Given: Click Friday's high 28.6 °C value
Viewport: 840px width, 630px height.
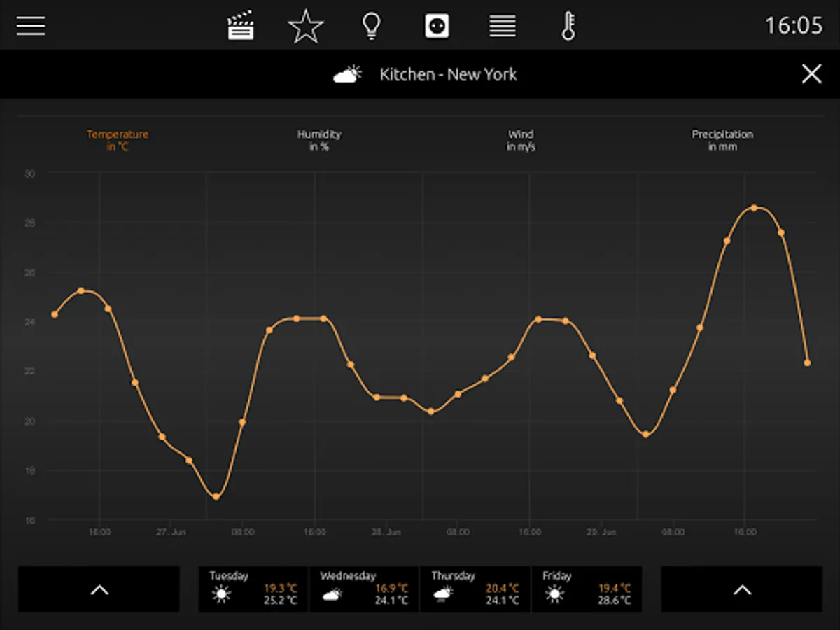Looking at the screenshot, I should pos(614,601).
